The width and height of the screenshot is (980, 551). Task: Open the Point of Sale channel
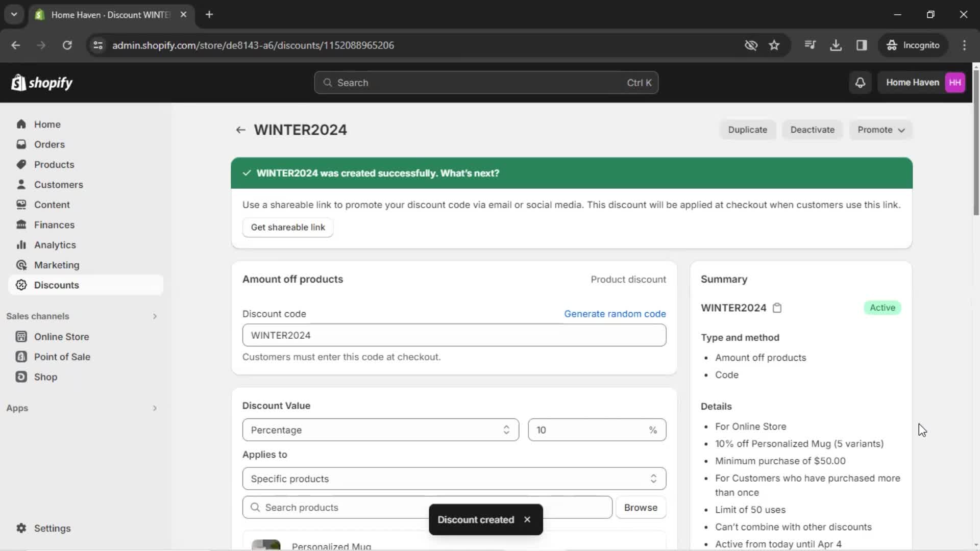tap(61, 357)
